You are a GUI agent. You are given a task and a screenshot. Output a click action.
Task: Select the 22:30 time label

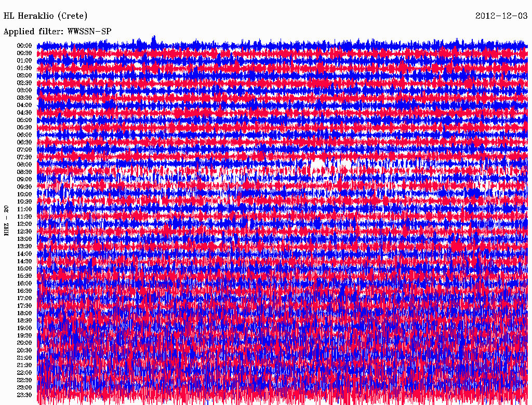coord(24,380)
